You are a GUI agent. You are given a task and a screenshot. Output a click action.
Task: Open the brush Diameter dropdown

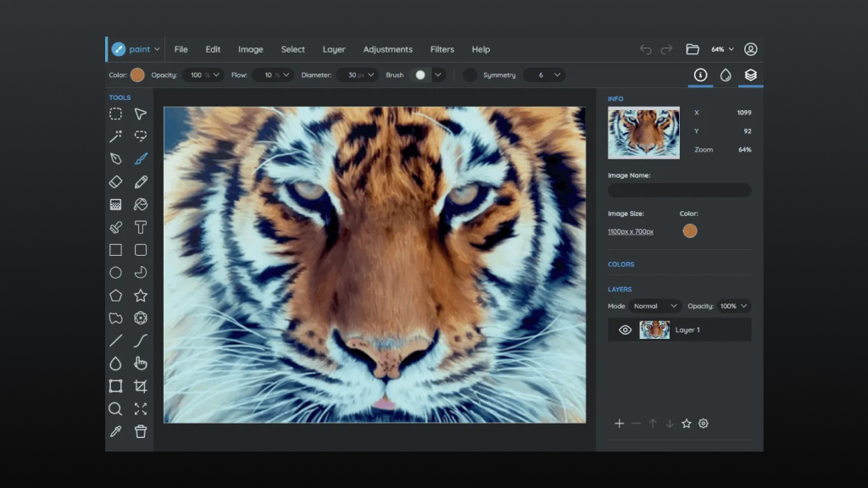click(x=357, y=75)
